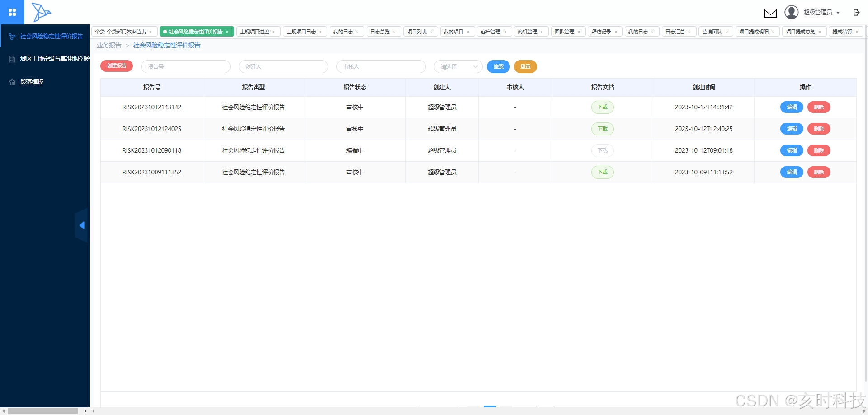Open the grid menu icon at top-left
The image size is (868, 415).
(x=12, y=12)
